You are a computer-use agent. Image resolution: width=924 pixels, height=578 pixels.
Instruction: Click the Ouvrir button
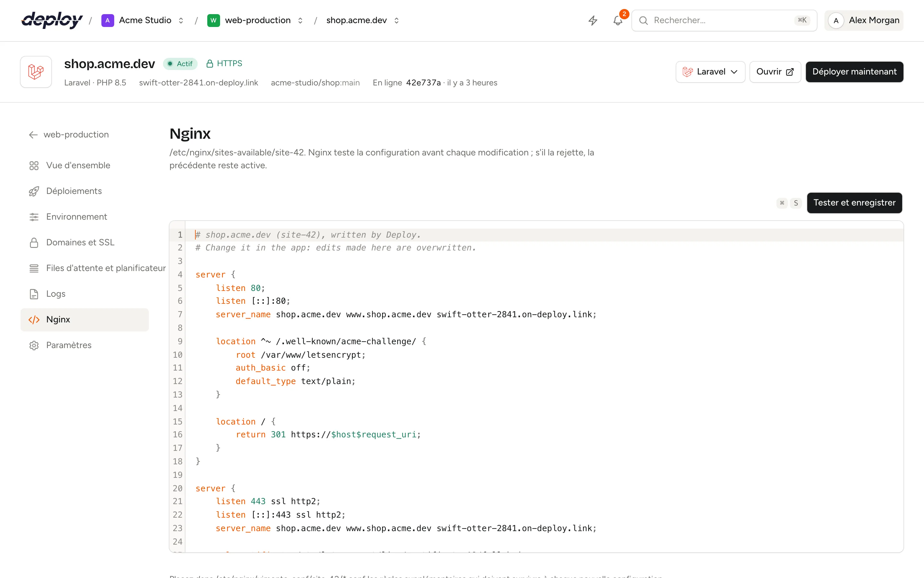pyautogui.click(x=775, y=72)
